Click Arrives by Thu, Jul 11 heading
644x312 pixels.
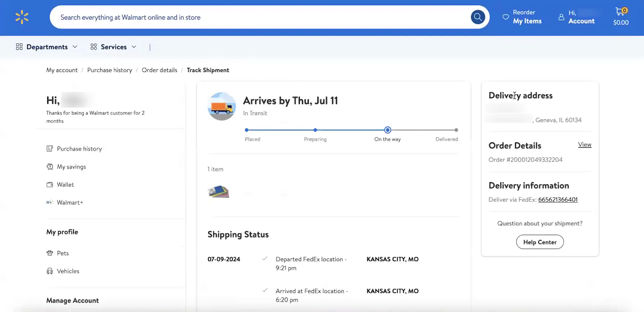click(x=291, y=100)
